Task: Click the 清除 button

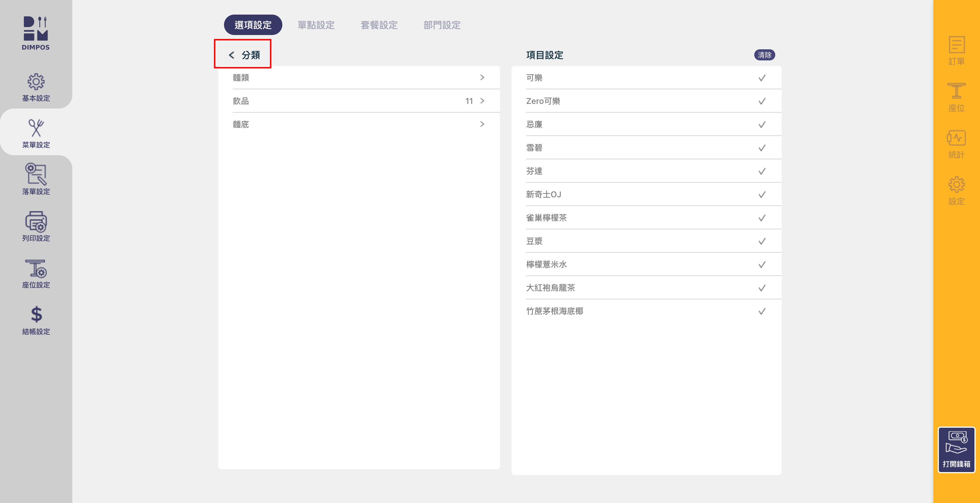Action: tap(764, 55)
